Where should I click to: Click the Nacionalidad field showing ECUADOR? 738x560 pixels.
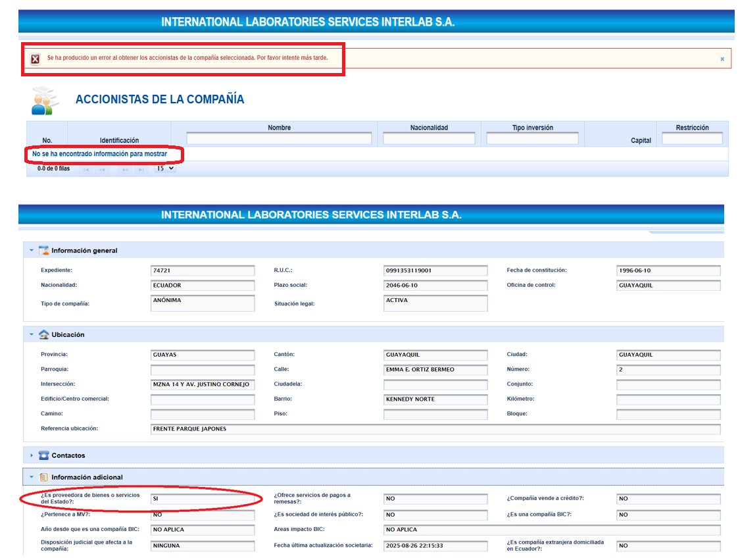tap(203, 286)
